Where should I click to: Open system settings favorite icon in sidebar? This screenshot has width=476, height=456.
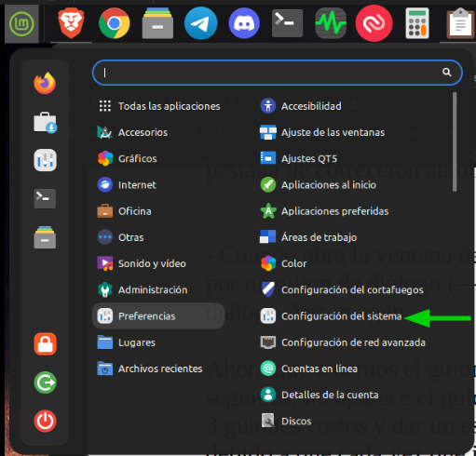[45, 160]
